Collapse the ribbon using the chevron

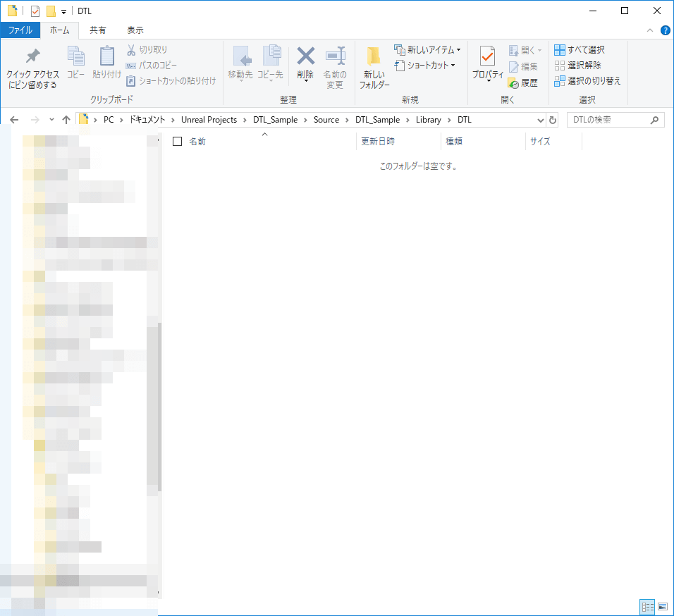pyautogui.click(x=650, y=30)
